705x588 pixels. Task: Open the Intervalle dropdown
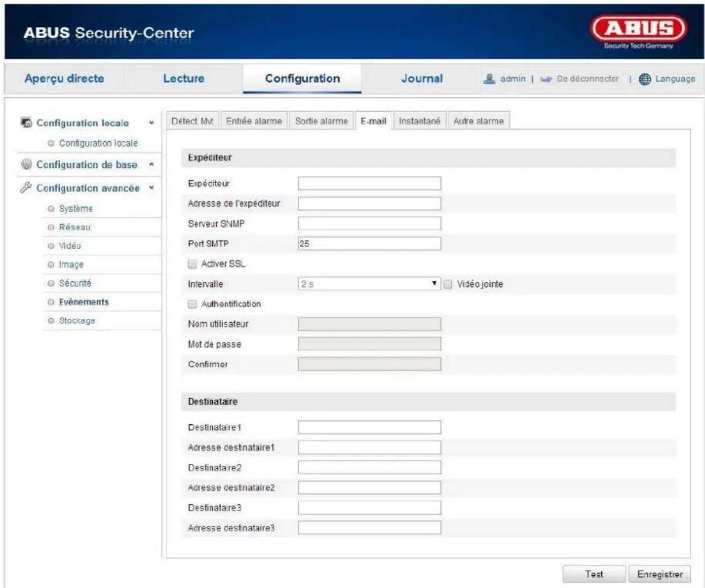[370, 284]
